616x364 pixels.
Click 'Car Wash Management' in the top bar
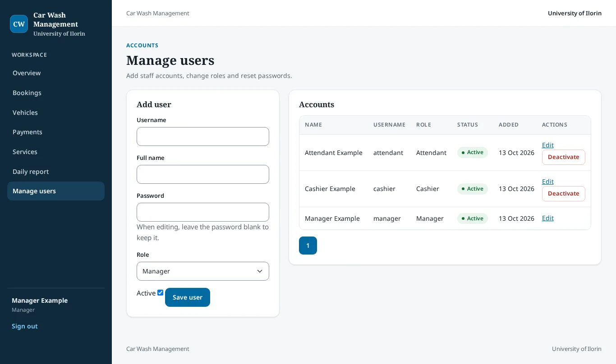point(158,14)
